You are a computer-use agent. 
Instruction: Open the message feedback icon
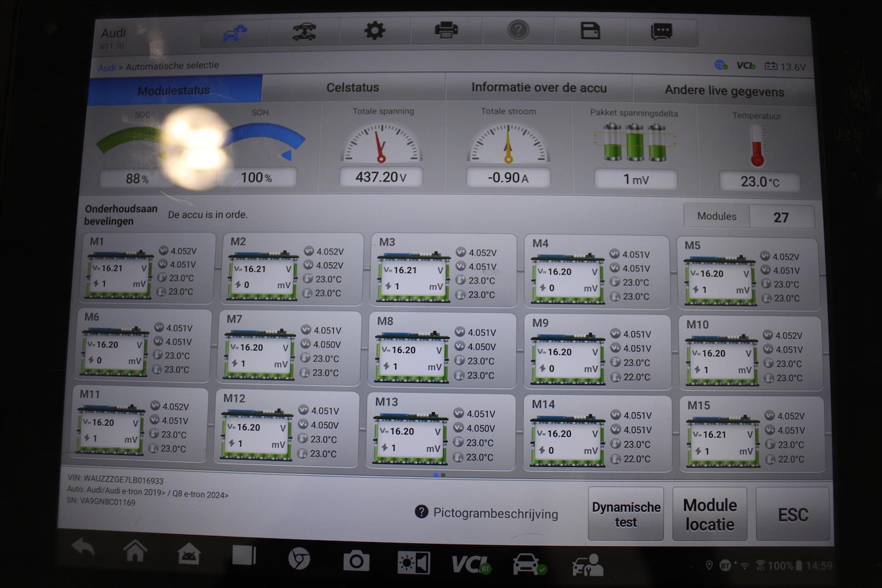661,32
